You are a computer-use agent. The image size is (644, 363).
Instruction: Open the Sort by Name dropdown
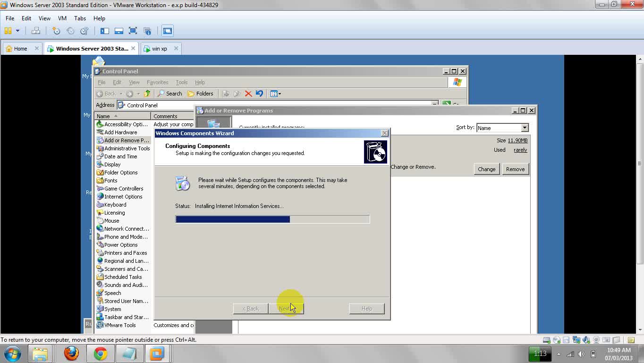(525, 128)
